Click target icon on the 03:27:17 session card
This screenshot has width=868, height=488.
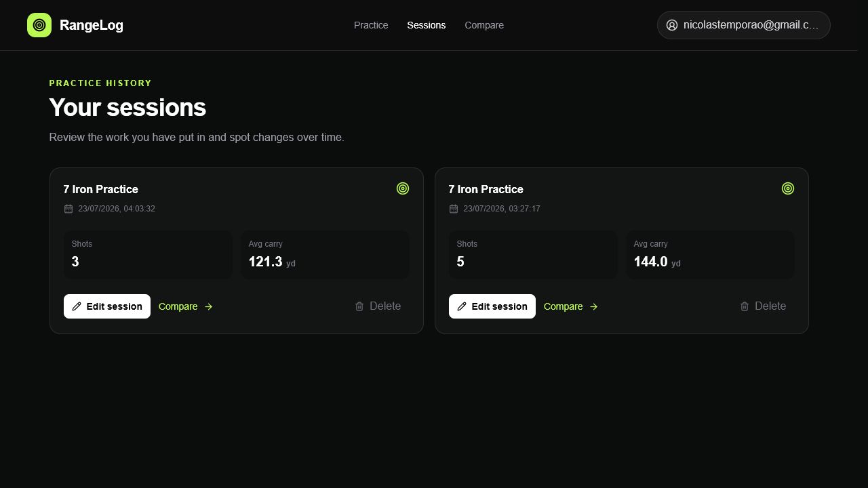point(788,188)
